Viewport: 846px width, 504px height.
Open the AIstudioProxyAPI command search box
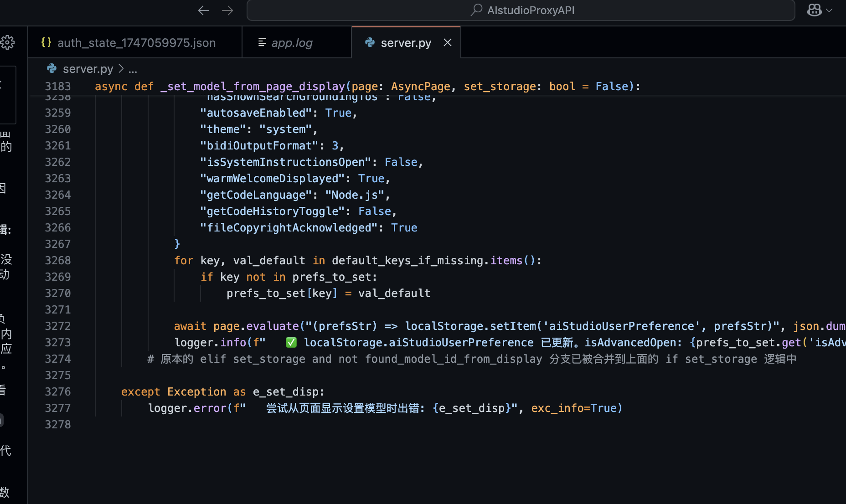pyautogui.click(x=521, y=10)
